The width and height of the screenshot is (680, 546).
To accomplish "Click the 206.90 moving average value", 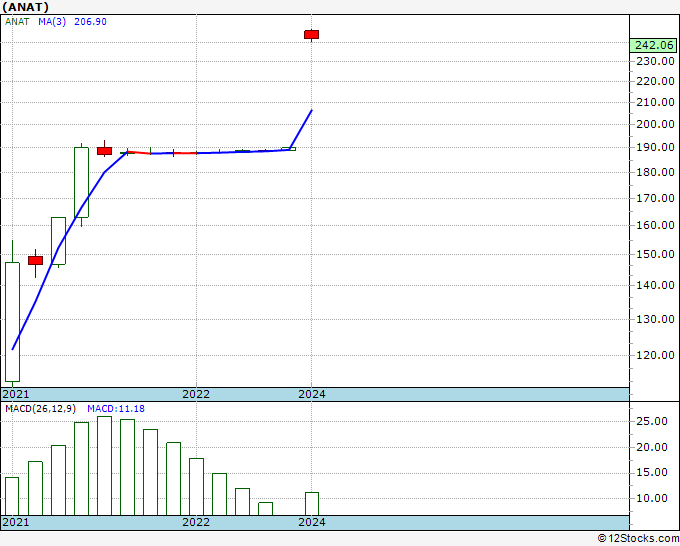I will pyautogui.click(x=90, y=22).
